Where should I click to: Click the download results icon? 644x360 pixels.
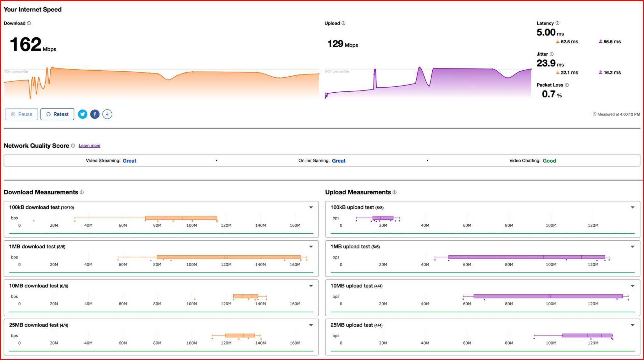click(x=107, y=114)
